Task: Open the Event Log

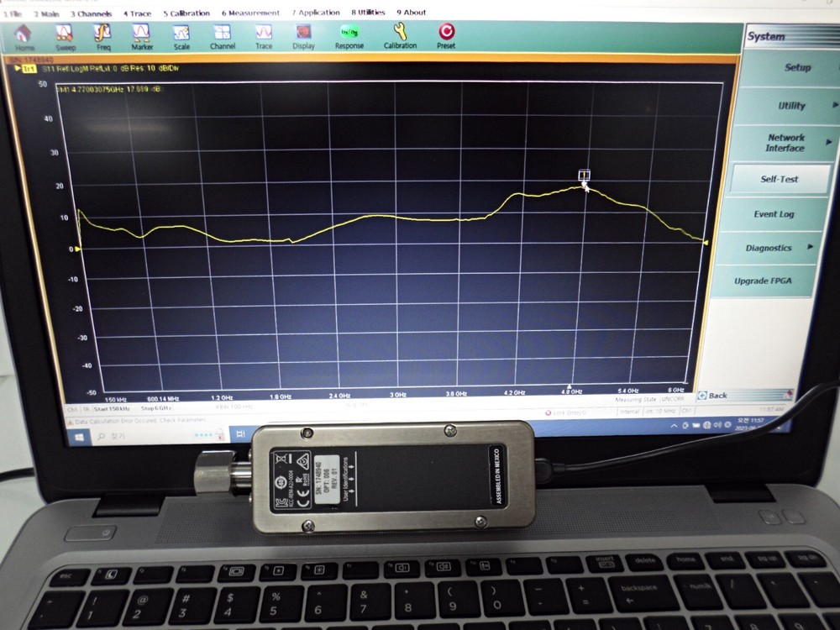Action: tap(774, 214)
